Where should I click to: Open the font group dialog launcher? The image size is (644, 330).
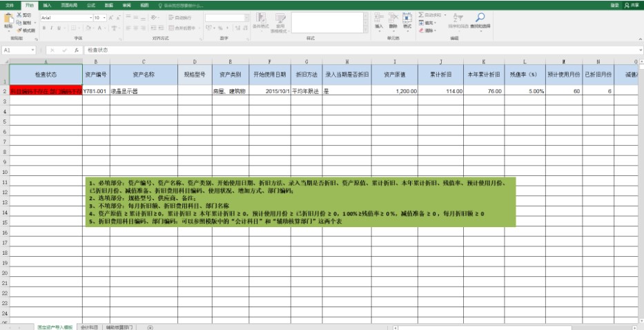pyautogui.click(x=120, y=39)
